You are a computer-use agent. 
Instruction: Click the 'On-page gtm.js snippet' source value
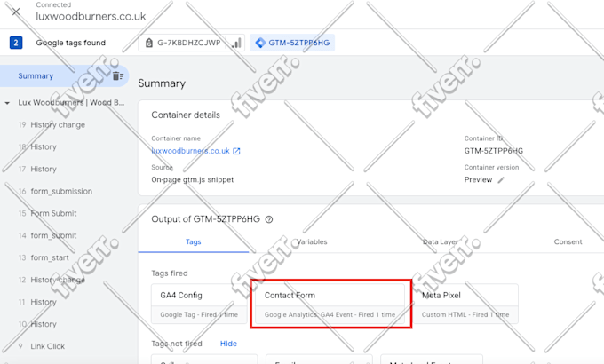click(x=192, y=180)
